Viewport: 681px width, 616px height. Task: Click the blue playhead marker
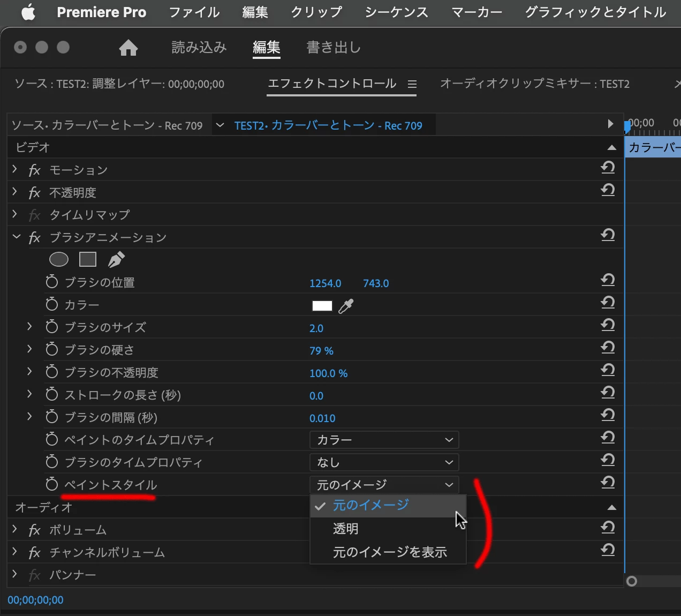[x=627, y=127]
